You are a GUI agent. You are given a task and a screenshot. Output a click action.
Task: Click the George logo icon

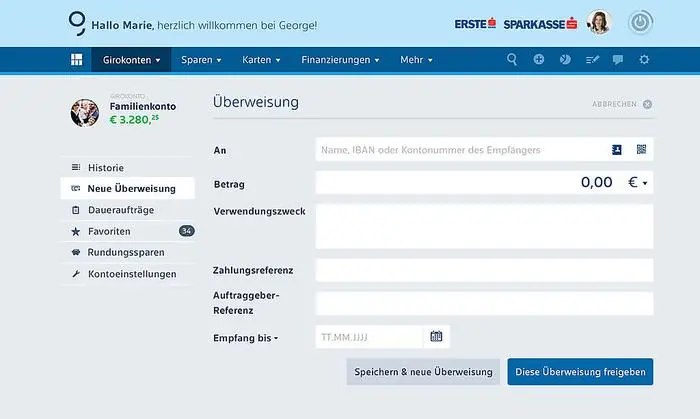77,23
